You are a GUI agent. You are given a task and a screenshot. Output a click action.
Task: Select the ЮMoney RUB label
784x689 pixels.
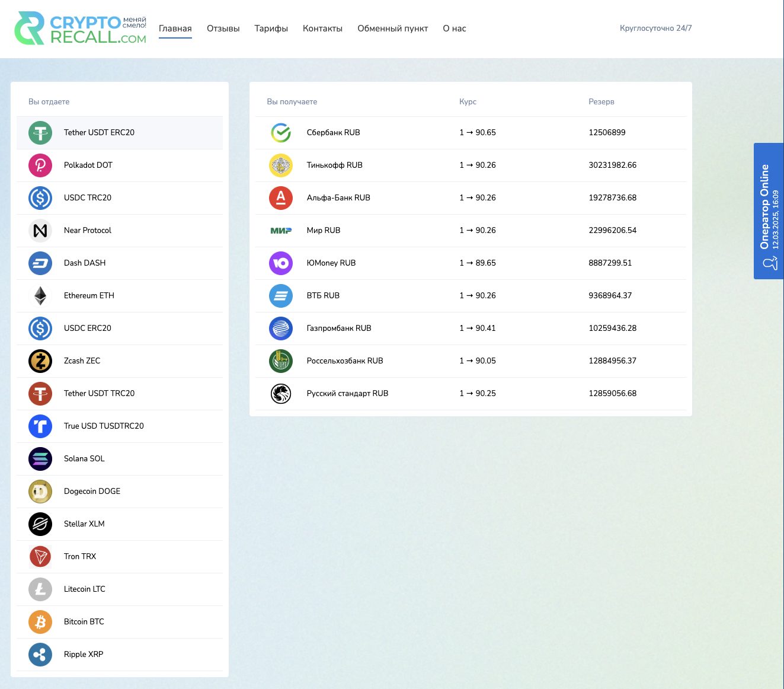(x=331, y=263)
